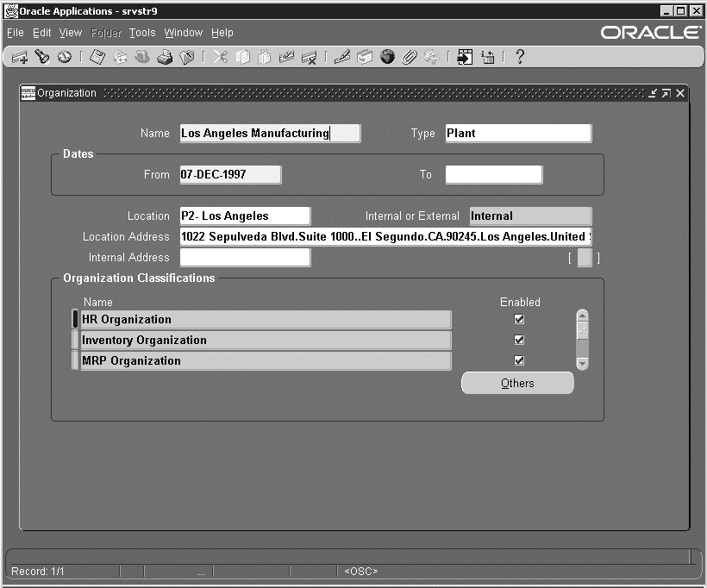Select the HR Organization record indicator

75,319
